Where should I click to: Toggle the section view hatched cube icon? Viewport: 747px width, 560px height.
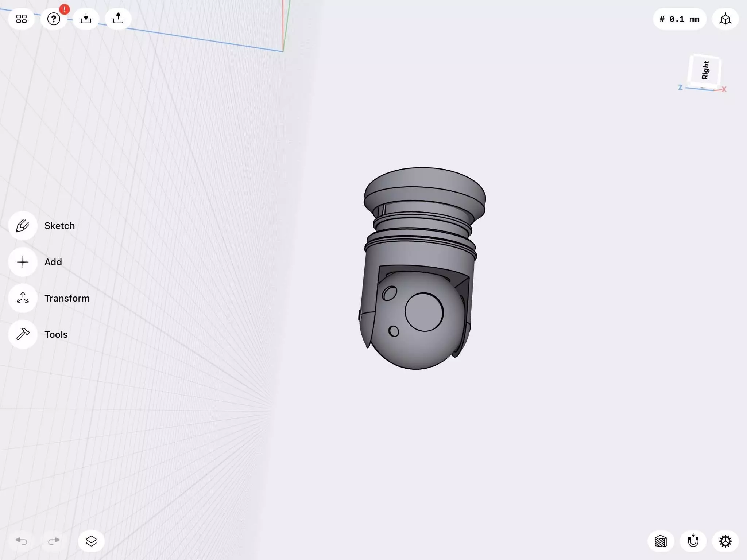[x=661, y=541]
